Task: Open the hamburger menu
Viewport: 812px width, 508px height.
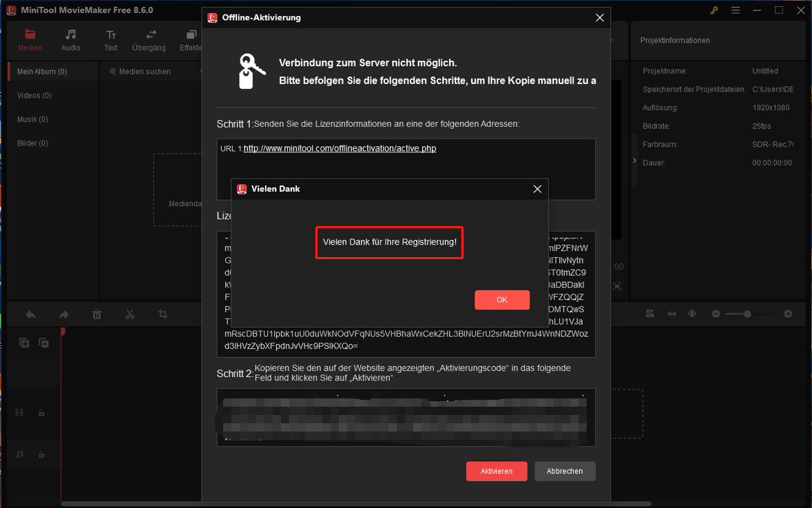Action: coord(735,10)
